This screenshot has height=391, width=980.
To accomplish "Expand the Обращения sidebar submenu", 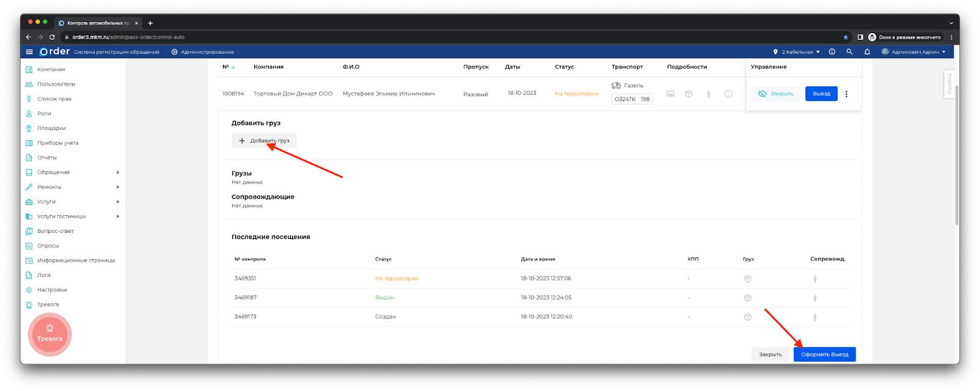I will pos(118,172).
